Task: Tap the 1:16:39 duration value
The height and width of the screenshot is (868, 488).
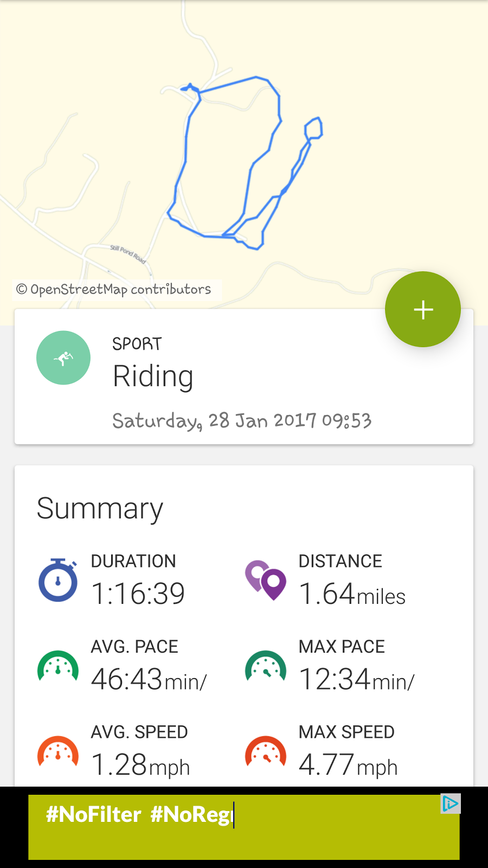Action: [138, 593]
